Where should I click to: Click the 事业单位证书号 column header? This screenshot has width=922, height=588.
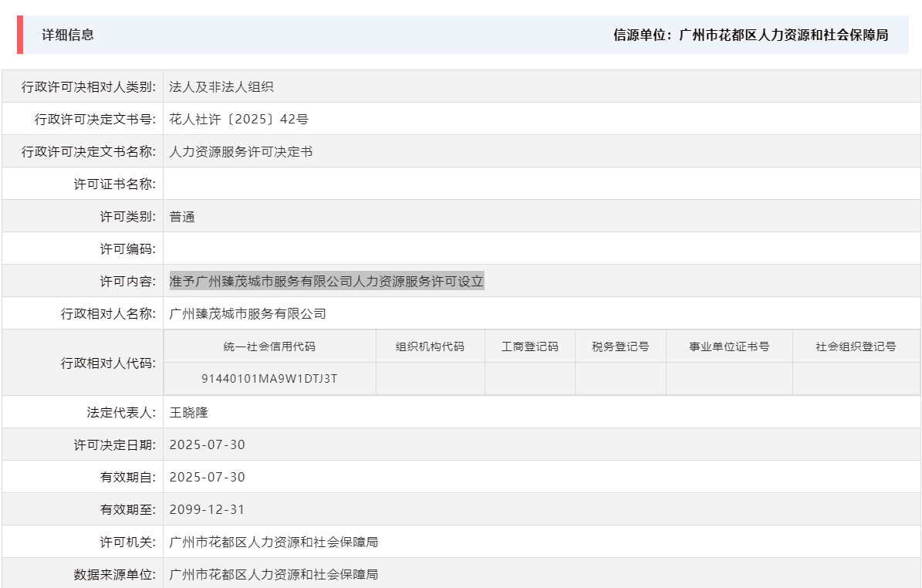729,346
